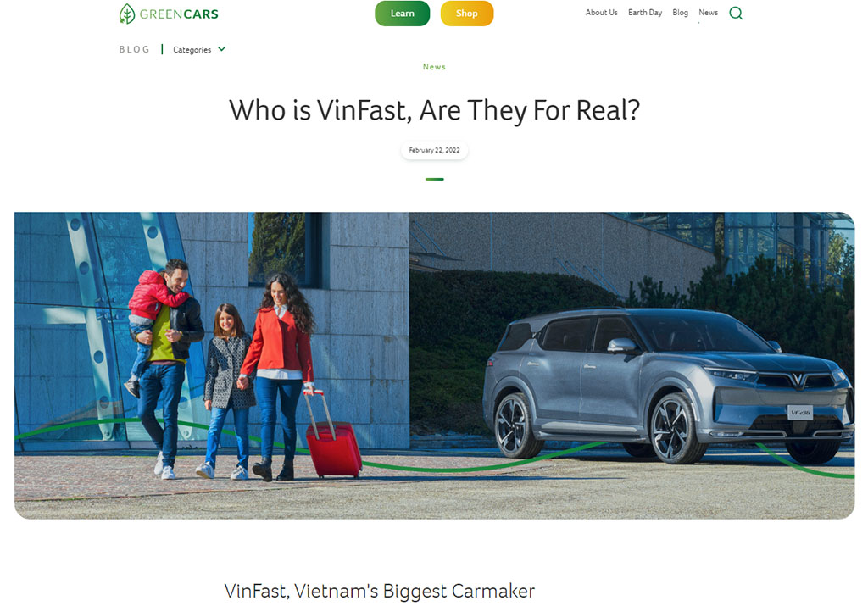Click the BLOG section label
Image resolution: width=868 pixels, height=606 pixels.
coord(135,49)
